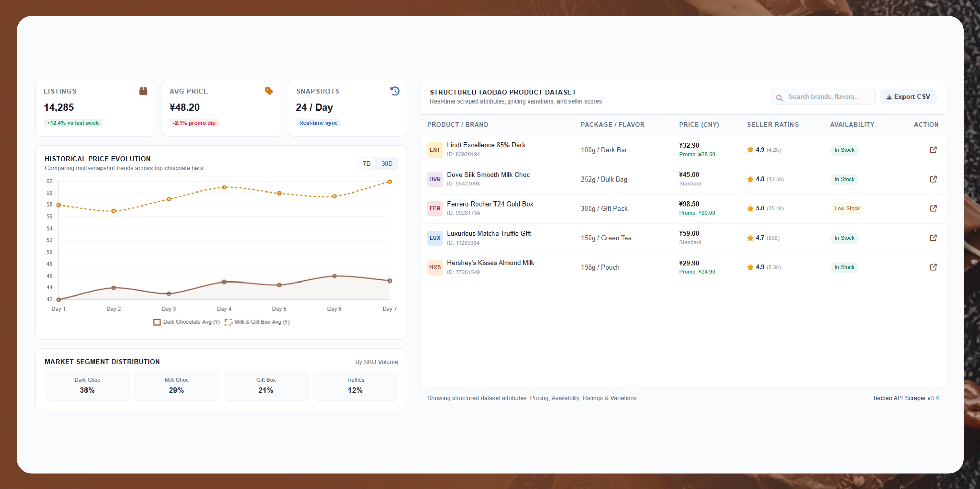Click the ¥98.50 price cell
Screen dimensions: 980x489
(x=689, y=204)
